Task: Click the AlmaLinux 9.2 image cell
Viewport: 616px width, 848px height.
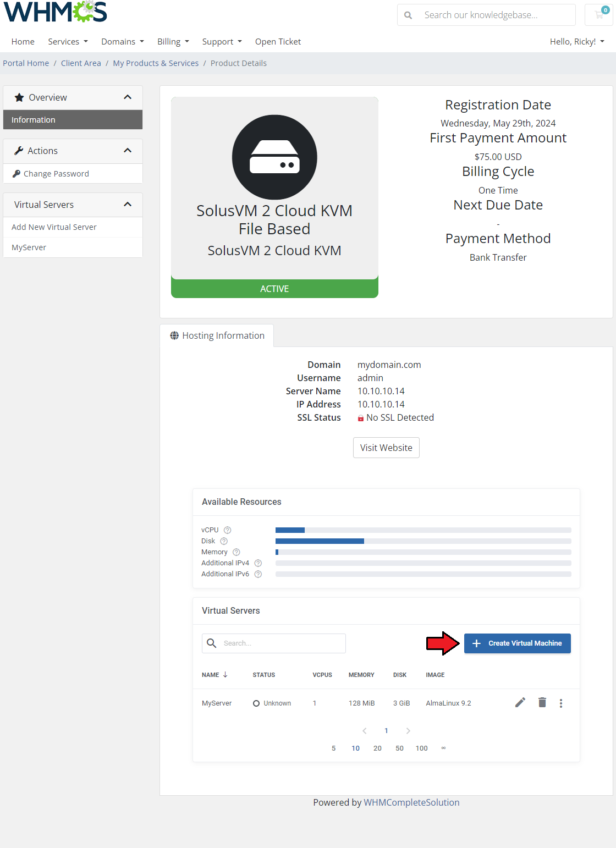Action: (448, 703)
